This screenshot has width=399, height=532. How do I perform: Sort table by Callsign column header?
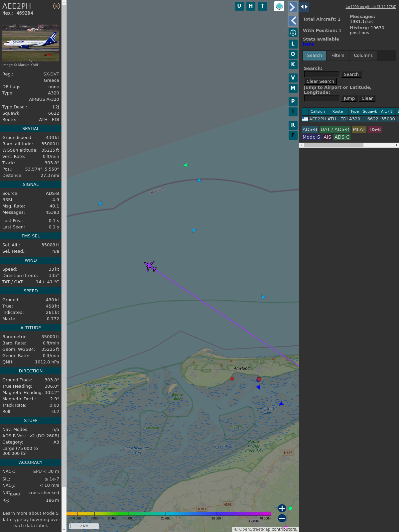[318, 111]
